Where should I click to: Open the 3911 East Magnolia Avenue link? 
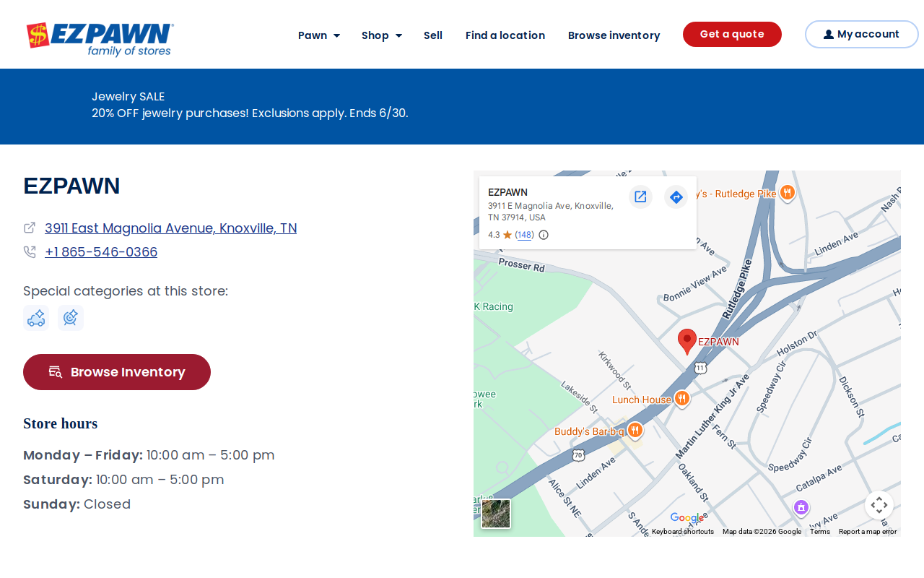click(x=170, y=228)
